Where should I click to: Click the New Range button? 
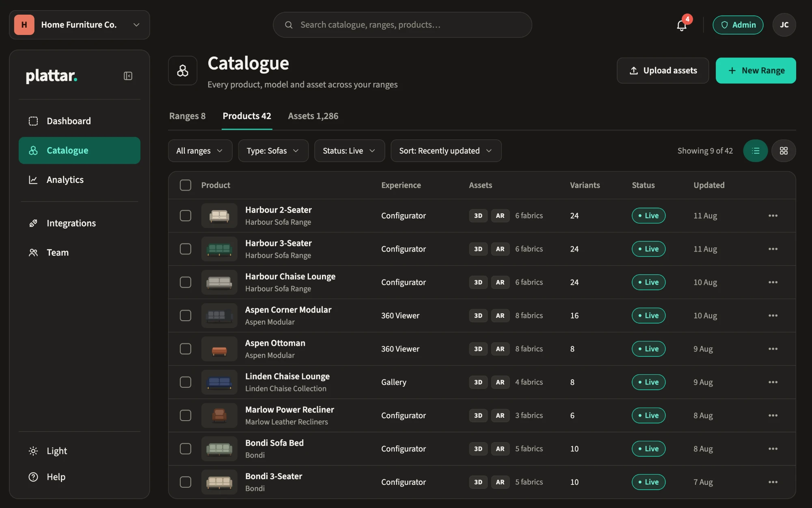point(756,71)
